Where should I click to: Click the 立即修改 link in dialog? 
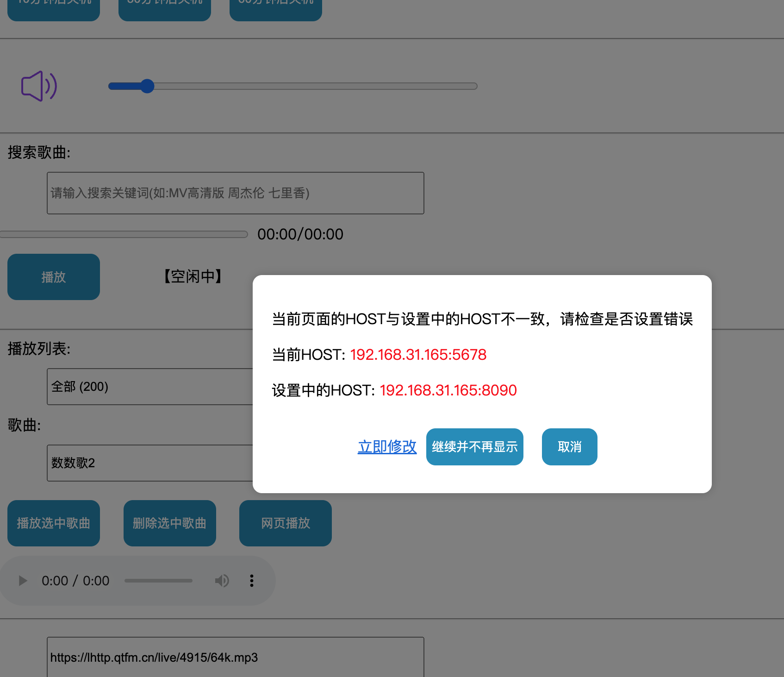pos(387,447)
